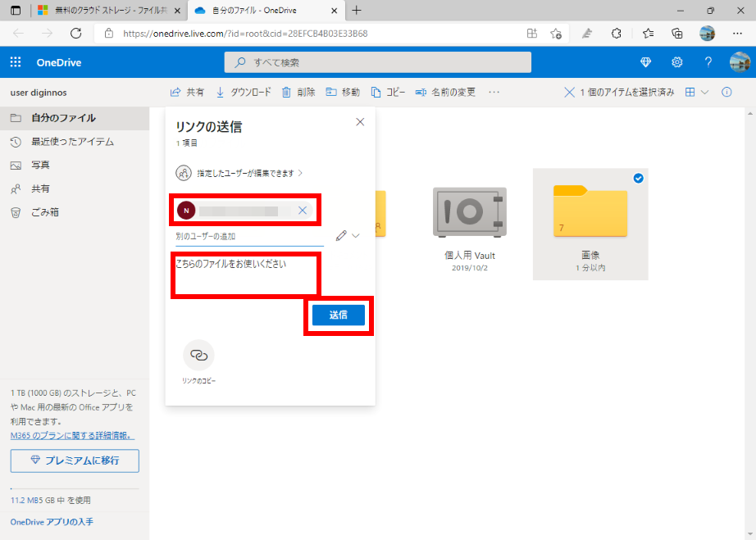Screen dimensions: 756x540
Task: Open the account profile picture in OneDrive header
Action: (740, 62)
